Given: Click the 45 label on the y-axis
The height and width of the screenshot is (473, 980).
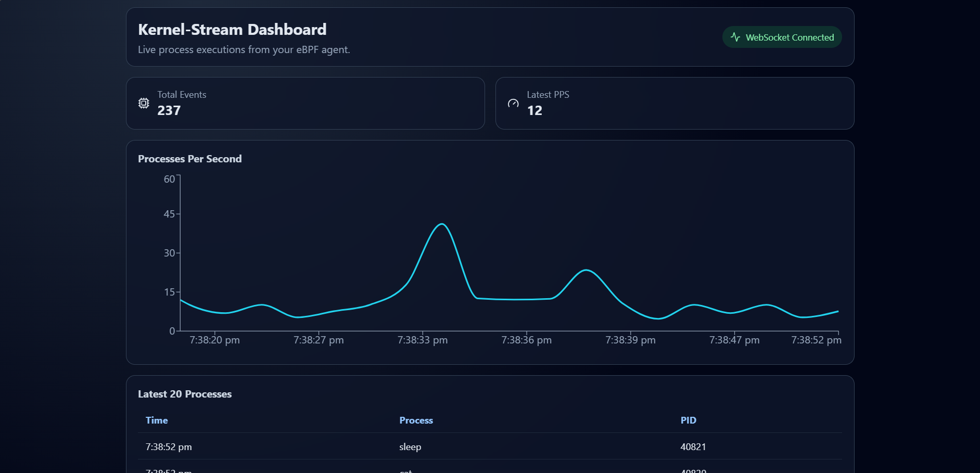Looking at the screenshot, I should (169, 214).
